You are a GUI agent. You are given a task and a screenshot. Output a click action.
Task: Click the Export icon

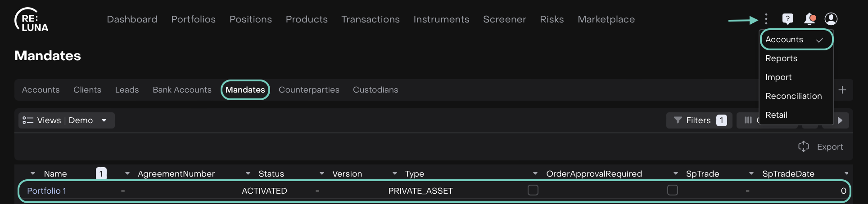[x=804, y=147]
